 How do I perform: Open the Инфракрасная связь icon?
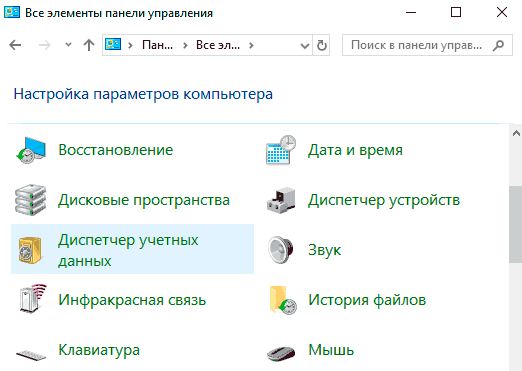(33, 299)
